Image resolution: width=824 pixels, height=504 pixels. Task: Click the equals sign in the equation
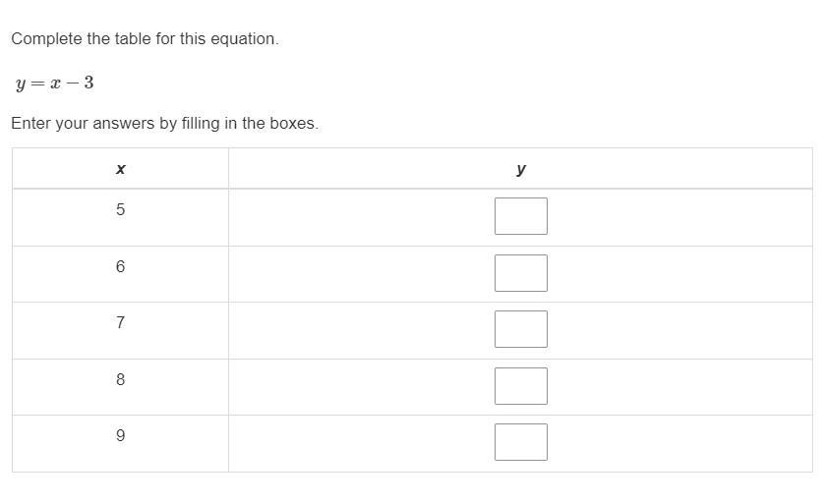point(36,83)
